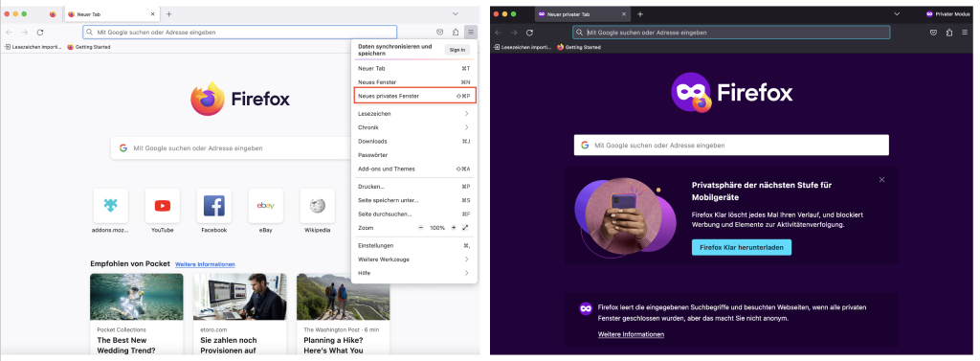This screenshot has width=980, height=361.
Task: Expand Hilfe submenu
Action: (414, 273)
